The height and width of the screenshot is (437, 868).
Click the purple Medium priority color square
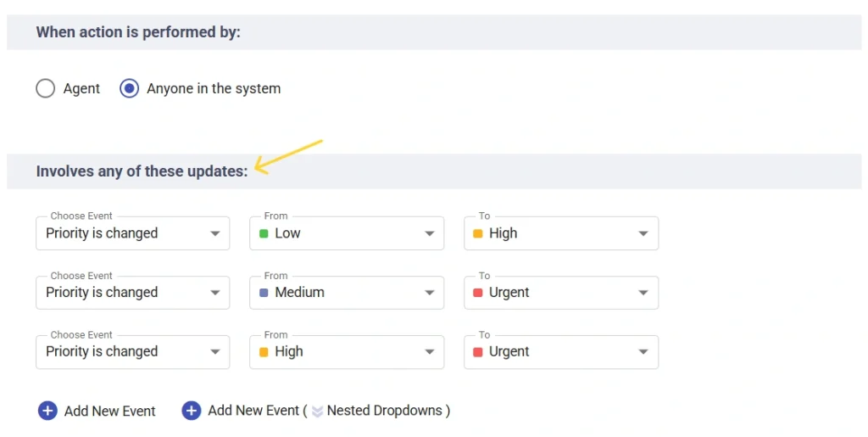click(264, 293)
